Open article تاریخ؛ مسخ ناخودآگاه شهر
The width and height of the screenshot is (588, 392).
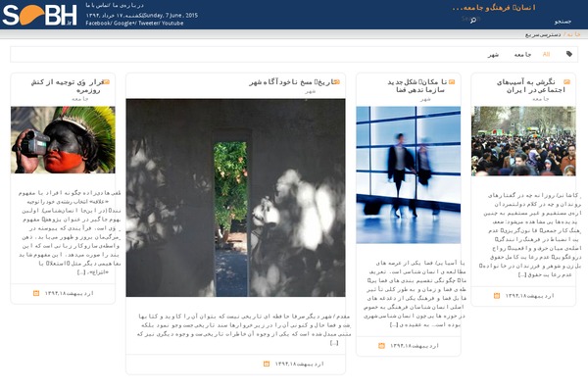click(x=291, y=82)
